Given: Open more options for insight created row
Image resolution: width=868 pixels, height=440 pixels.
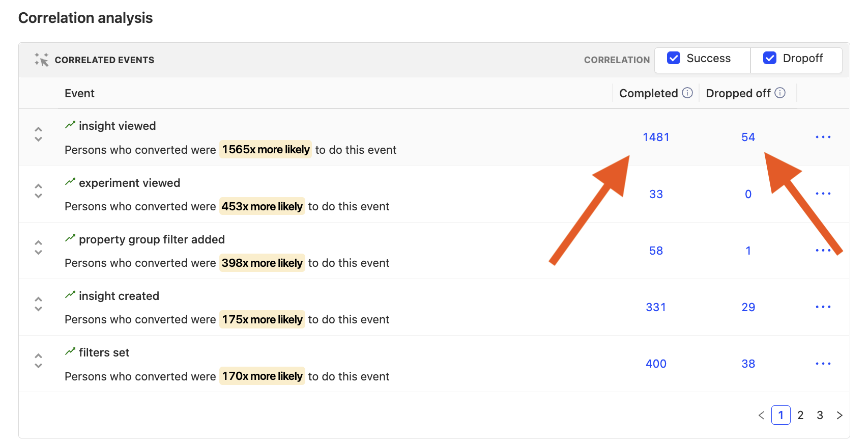Looking at the screenshot, I should click(823, 307).
